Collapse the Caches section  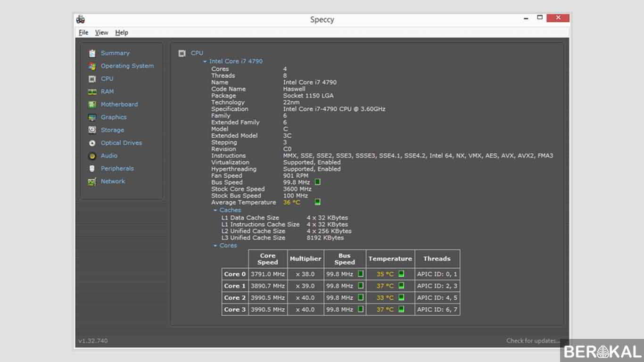pos(215,210)
